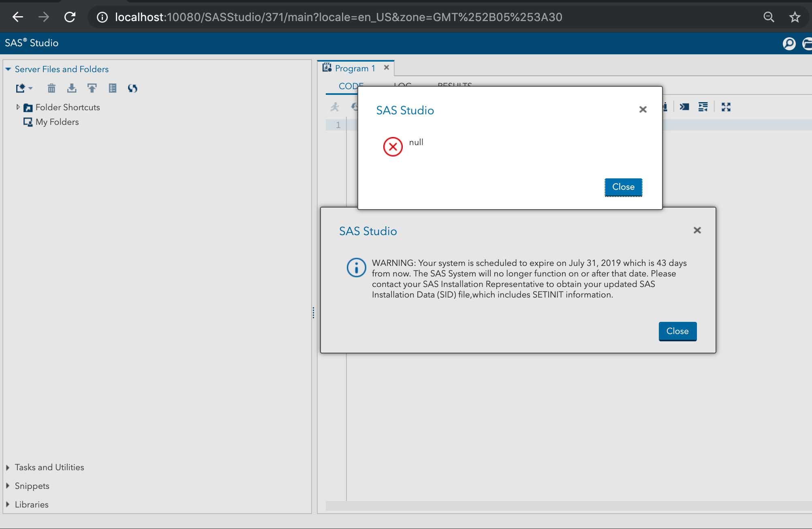This screenshot has width=812, height=529.
Task: Select My Folders in the tree
Action: coord(57,122)
